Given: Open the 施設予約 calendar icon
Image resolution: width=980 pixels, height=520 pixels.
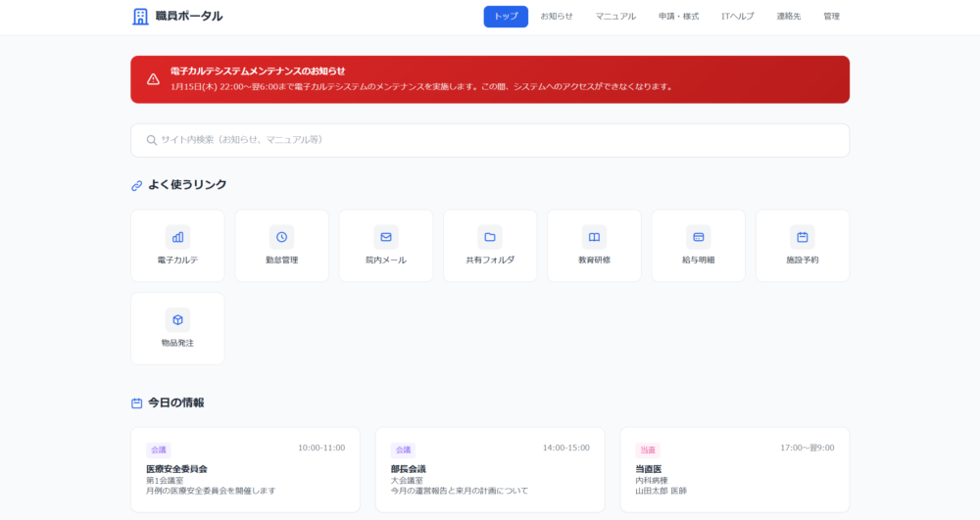Looking at the screenshot, I should [802, 237].
